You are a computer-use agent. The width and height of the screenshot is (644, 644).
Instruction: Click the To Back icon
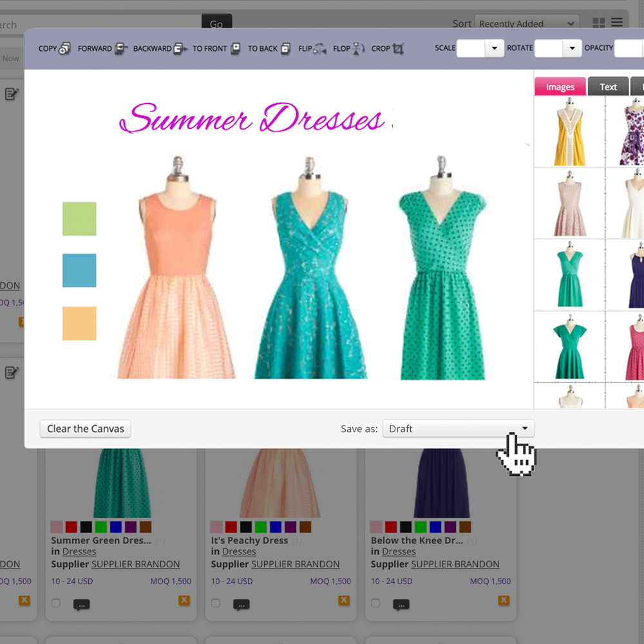click(286, 49)
